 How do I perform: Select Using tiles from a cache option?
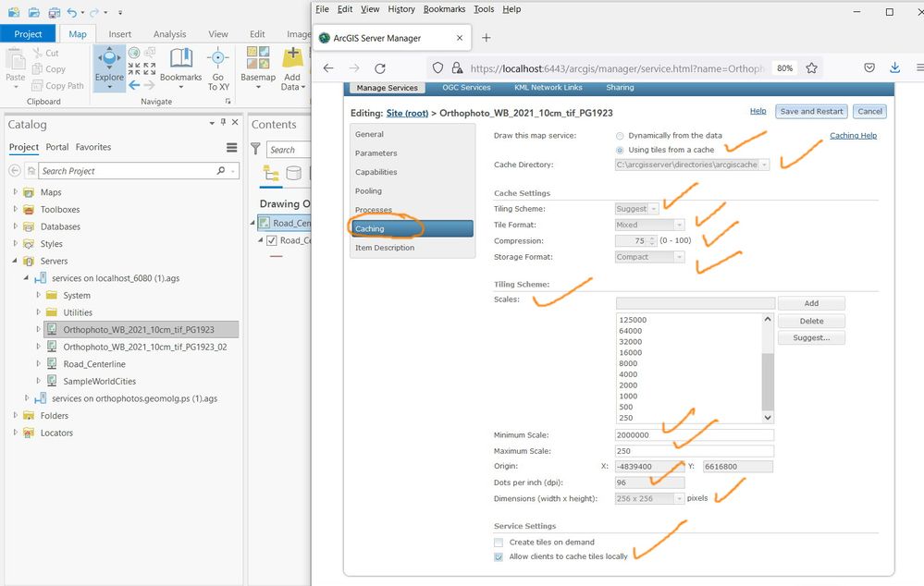(620, 150)
